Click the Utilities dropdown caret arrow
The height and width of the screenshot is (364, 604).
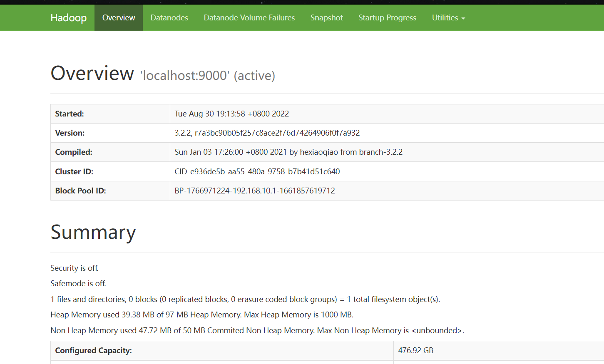[x=463, y=18]
